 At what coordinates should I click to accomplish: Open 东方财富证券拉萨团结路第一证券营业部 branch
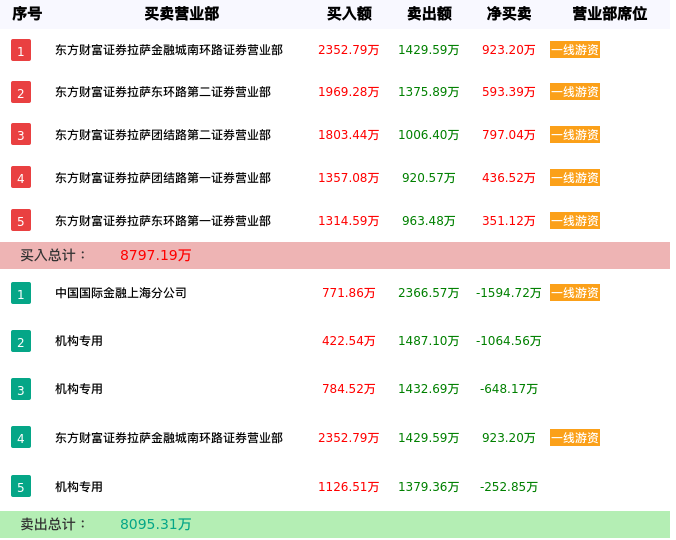pyautogui.click(x=163, y=178)
